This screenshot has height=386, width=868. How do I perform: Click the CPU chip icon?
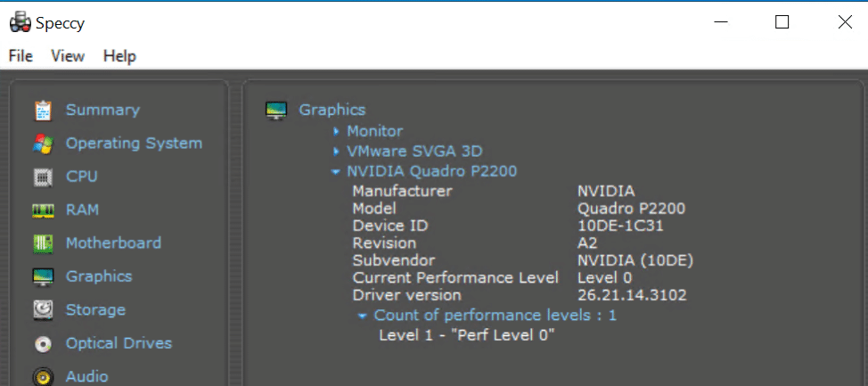[x=43, y=177]
